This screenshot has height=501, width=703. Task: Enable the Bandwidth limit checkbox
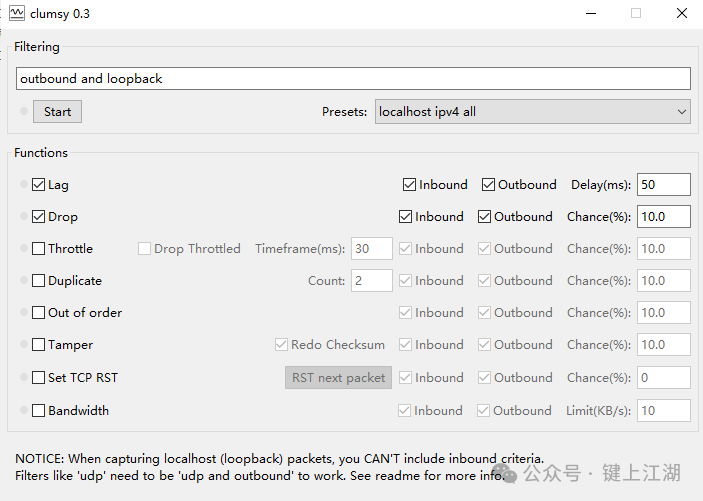(x=39, y=410)
